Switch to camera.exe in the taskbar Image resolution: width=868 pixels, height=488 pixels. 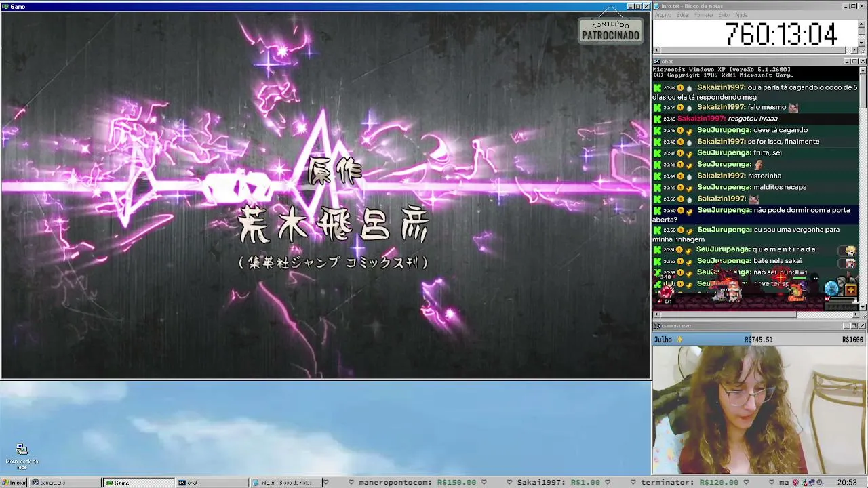tap(66, 483)
